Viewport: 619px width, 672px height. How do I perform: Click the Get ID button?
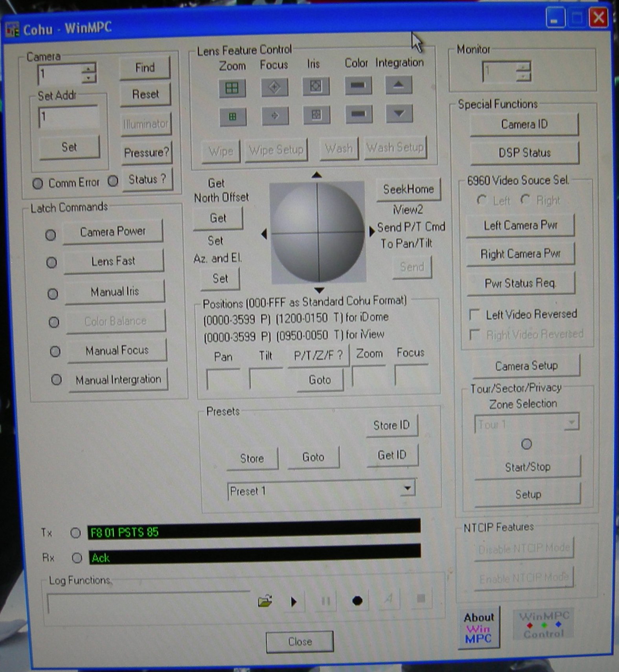392,455
